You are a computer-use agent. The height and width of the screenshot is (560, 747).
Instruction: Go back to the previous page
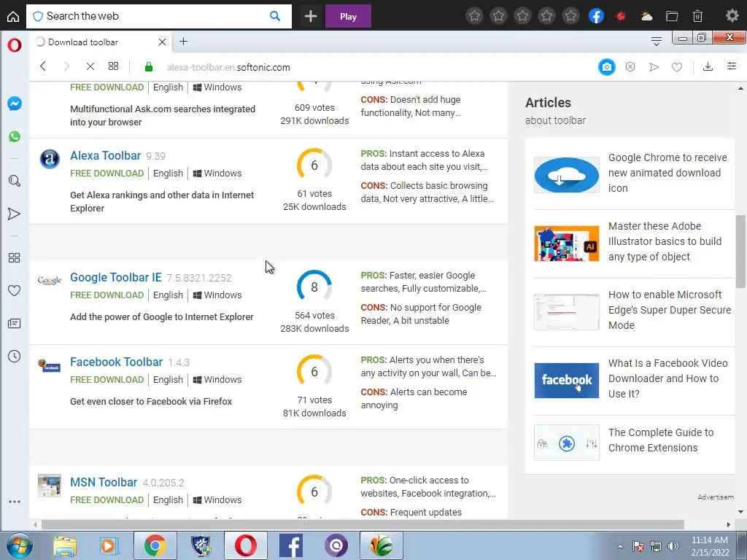43,66
